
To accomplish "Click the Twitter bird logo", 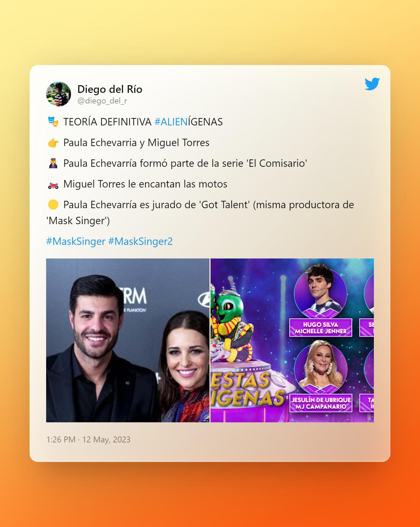I will (x=372, y=84).
